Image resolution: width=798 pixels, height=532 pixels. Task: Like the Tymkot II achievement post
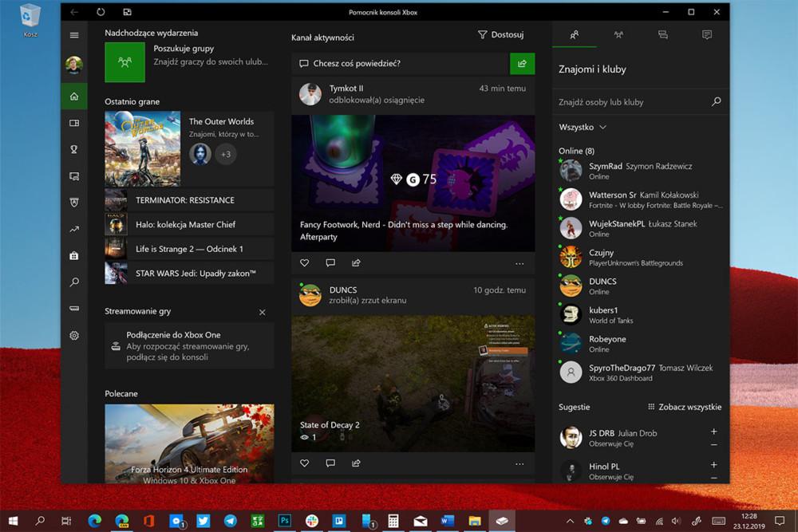coord(304,263)
